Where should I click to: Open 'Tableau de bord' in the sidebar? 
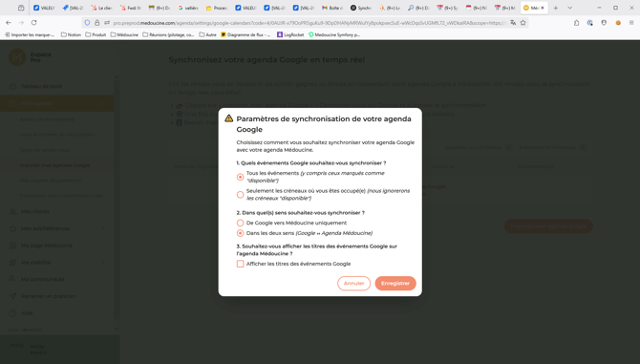point(41,86)
